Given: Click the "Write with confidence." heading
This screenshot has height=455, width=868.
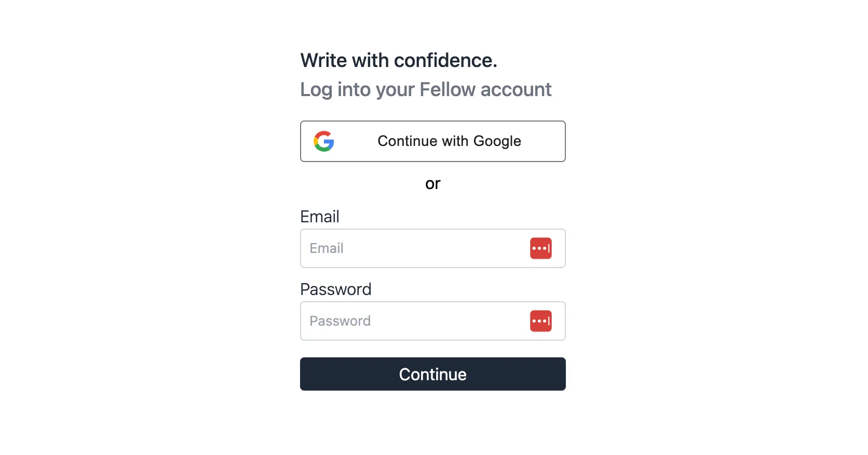Looking at the screenshot, I should [399, 60].
